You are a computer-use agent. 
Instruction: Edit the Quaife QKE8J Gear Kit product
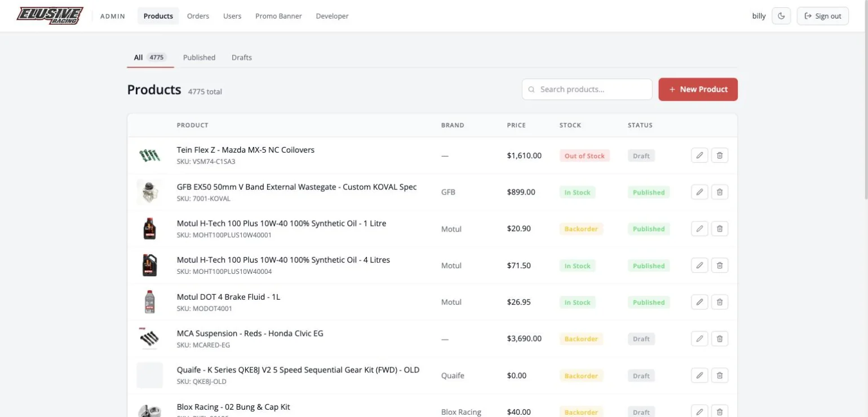699,375
